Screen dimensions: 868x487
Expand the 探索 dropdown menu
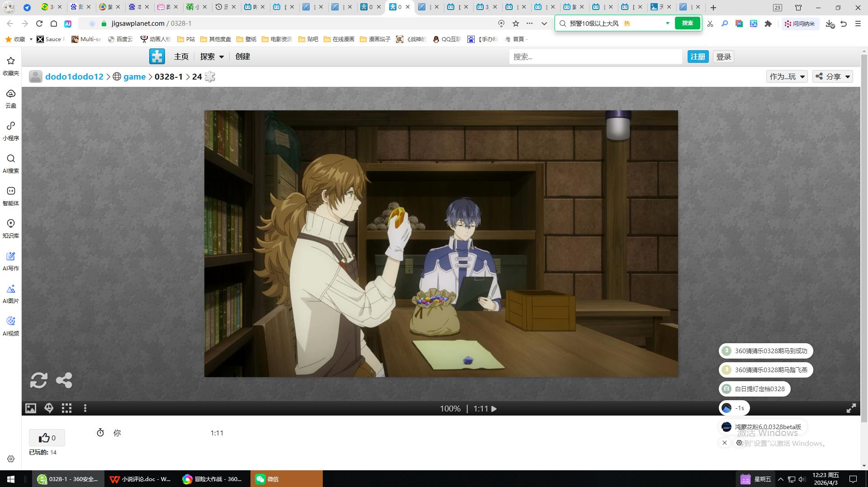212,57
